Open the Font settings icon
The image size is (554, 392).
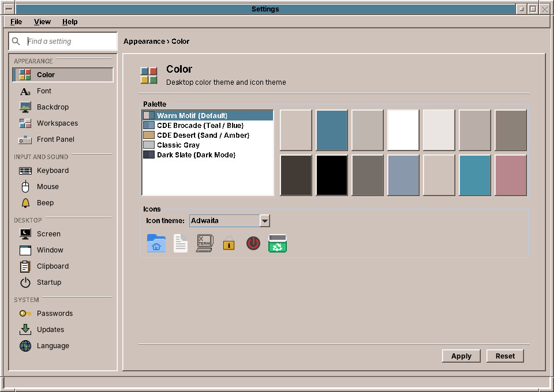pos(25,92)
